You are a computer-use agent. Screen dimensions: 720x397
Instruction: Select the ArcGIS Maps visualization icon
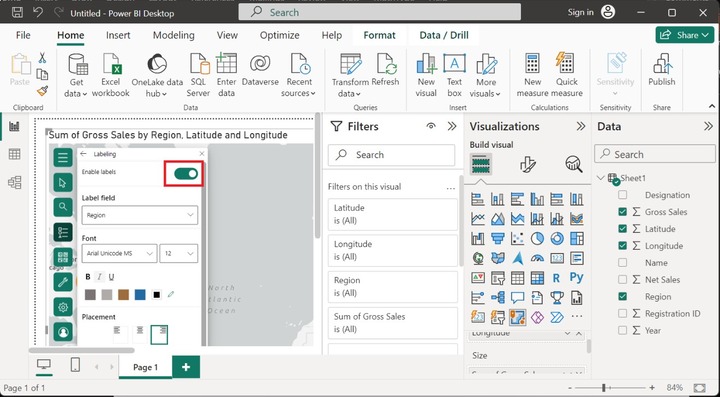tap(517, 317)
